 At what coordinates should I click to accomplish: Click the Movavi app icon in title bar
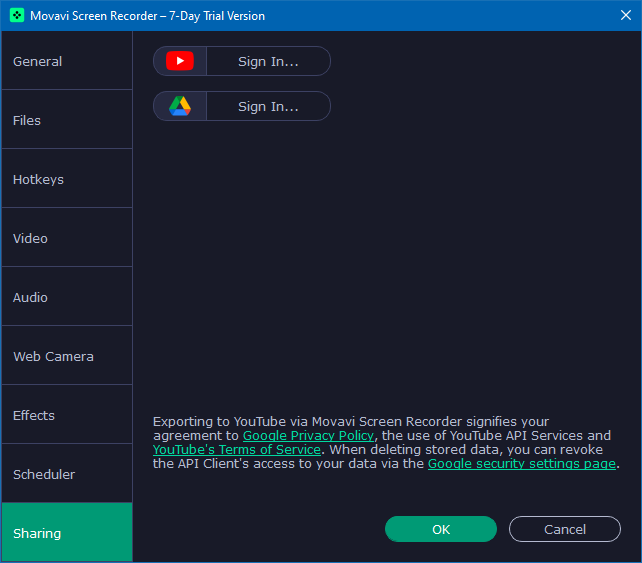17,16
